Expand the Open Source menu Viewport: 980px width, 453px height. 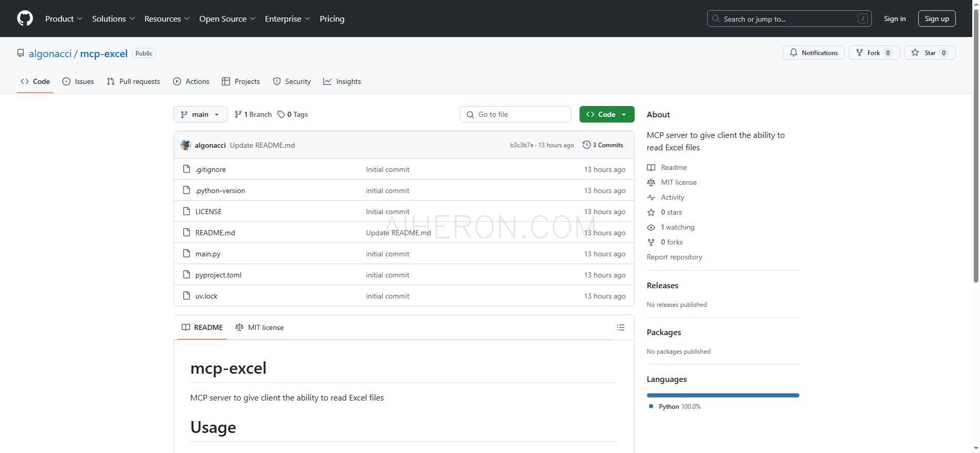[227, 19]
